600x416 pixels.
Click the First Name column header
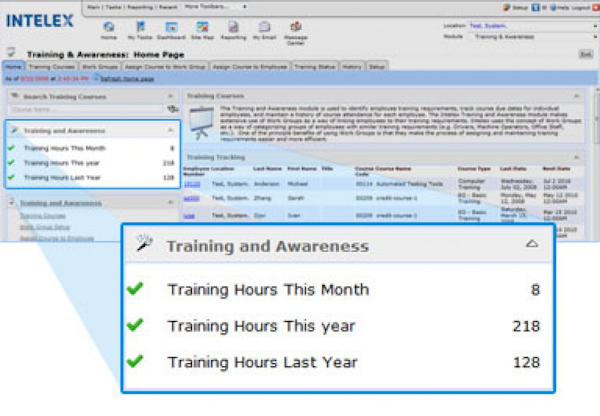pos(302,168)
